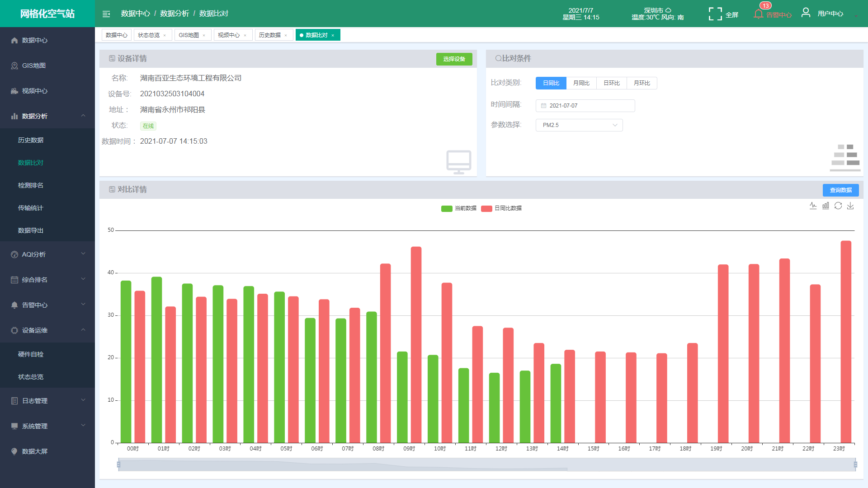868x488 pixels.
Task: Toggle 当前数据 legend series
Action: 459,208
